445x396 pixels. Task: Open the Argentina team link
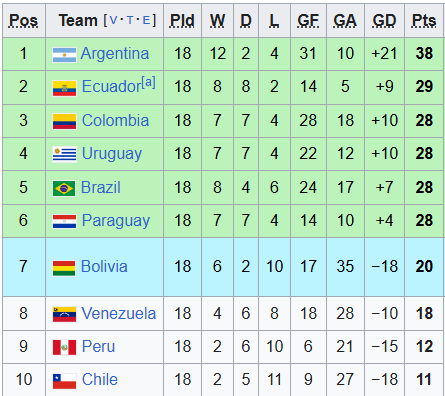coord(115,53)
